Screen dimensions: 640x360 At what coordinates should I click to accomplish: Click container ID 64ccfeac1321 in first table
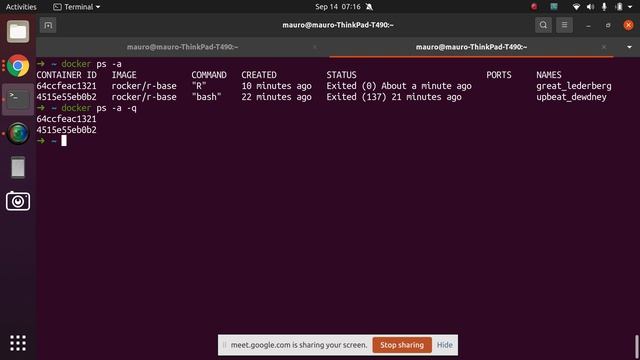[67, 86]
